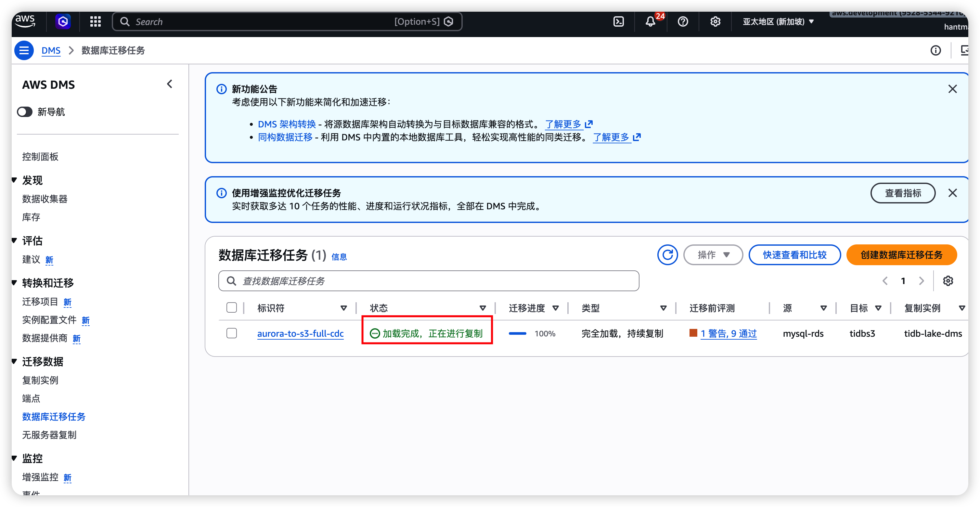980x507 pixels.
Task: Check the aurora-to-s3-full-cdc row checkbox
Action: pos(231,333)
